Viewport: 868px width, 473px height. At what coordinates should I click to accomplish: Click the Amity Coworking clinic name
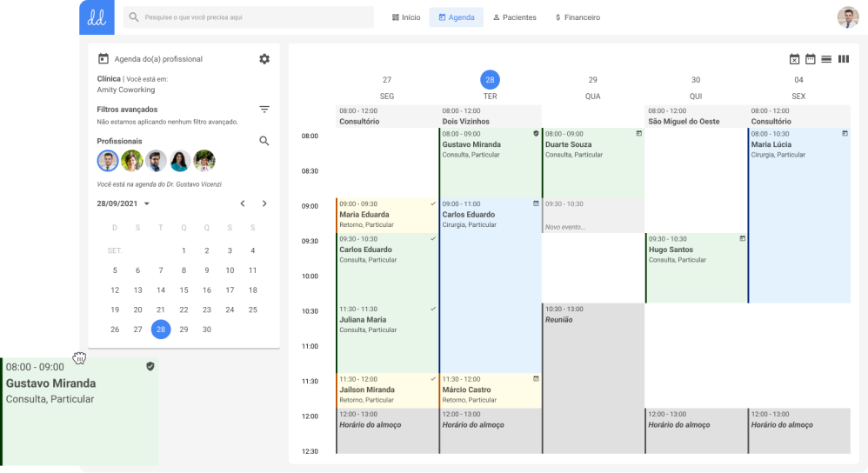coord(125,90)
